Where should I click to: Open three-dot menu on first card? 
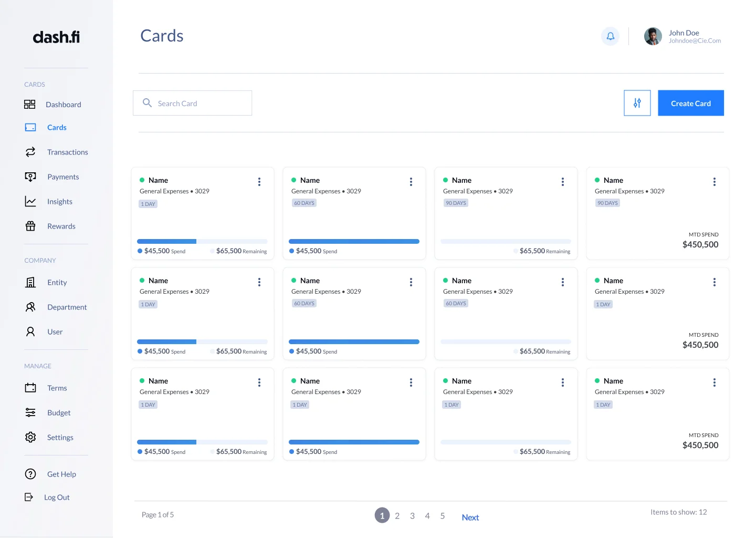259,182
